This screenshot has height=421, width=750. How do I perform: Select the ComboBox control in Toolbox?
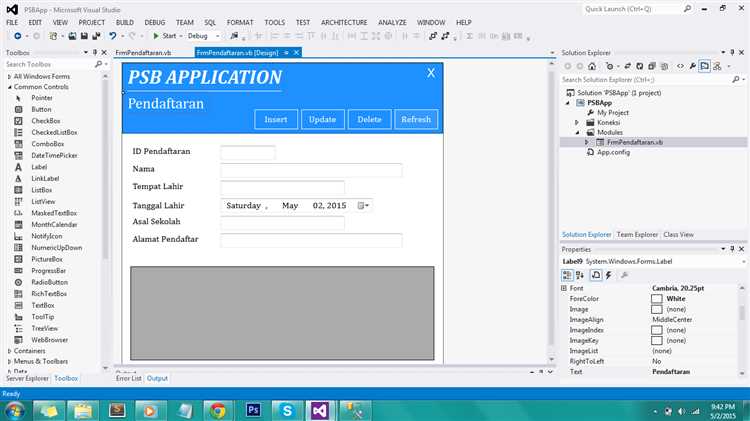coord(47,144)
